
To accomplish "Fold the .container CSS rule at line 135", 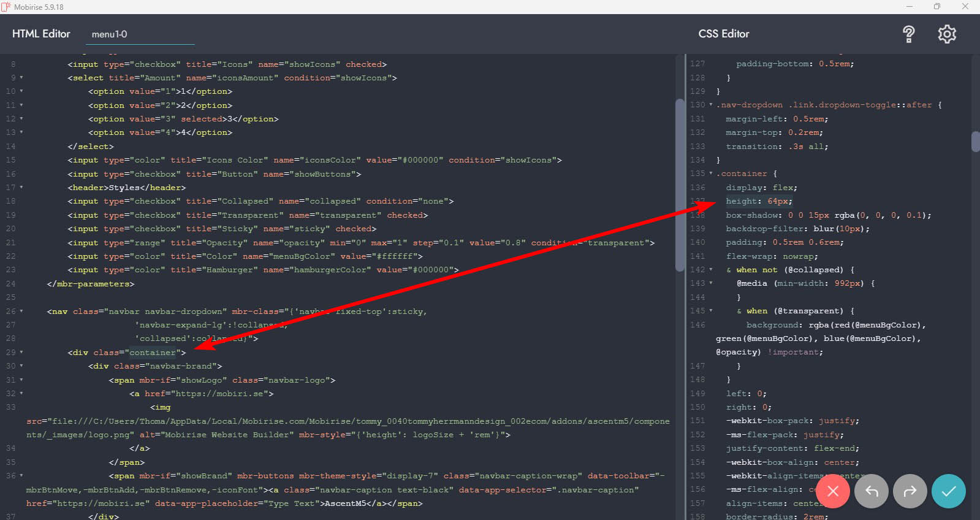I will coord(711,174).
